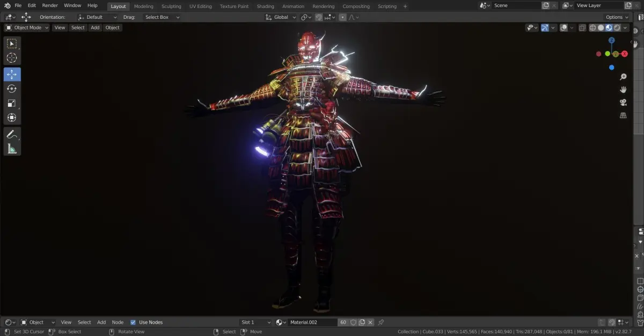The image size is (644, 336).
Task: Open the viewport Add menu
Action: pyautogui.click(x=95, y=28)
